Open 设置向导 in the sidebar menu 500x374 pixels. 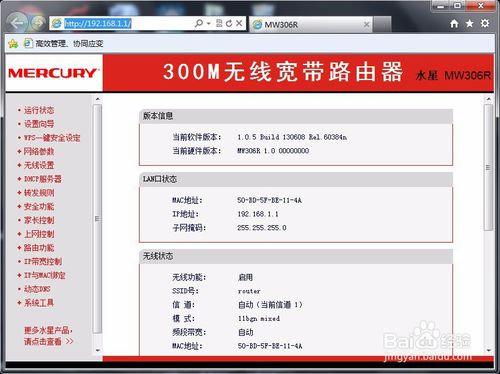[x=39, y=124]
